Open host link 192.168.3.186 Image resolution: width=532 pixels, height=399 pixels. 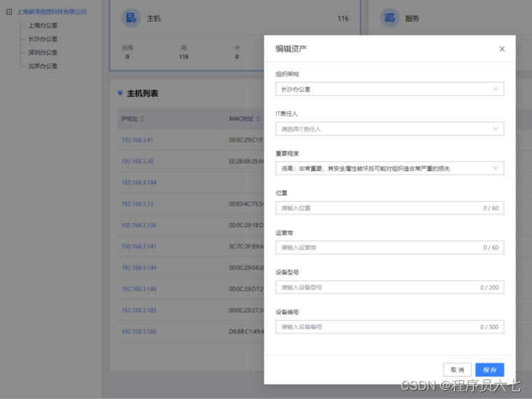pyautogui.click(x=139, y=331)
